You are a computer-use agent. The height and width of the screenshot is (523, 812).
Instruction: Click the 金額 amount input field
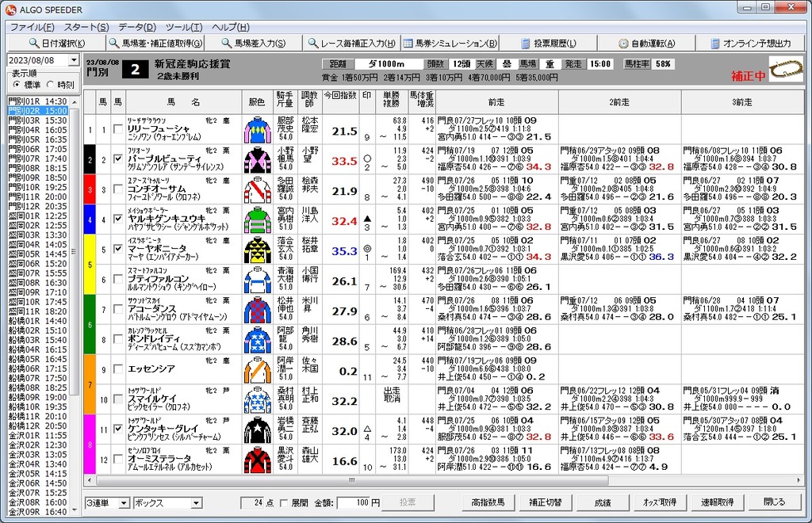(354, 503)
